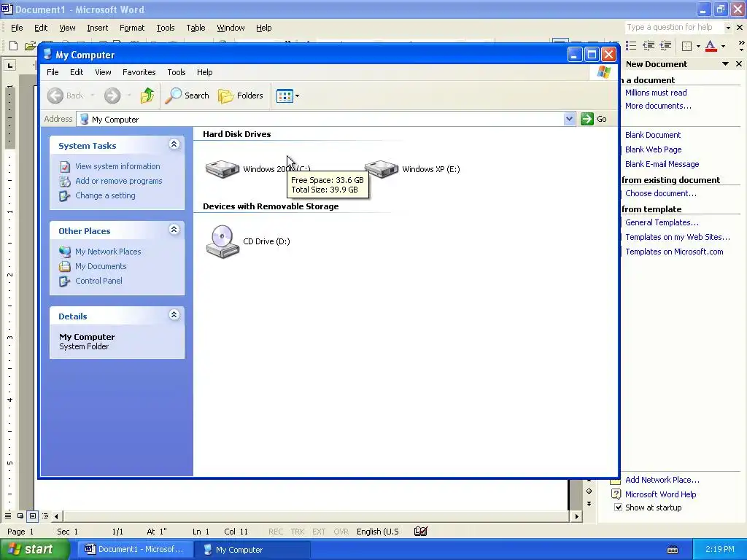Viewport: 747px width, 560px height.
Task: Click View system information link
Action: 117,166
